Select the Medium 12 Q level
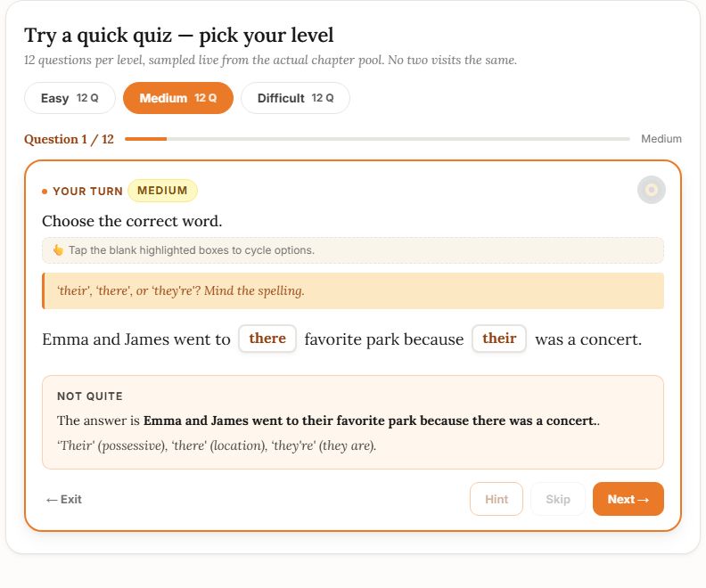Screen dimensions: 706x588 (x=178, y=98)
